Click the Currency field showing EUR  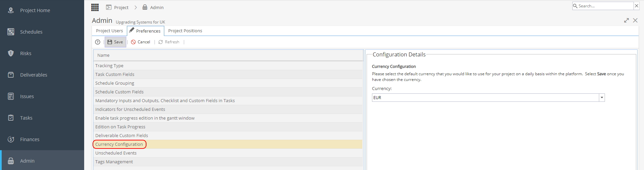pyautogui.click(x=485, y=98)
